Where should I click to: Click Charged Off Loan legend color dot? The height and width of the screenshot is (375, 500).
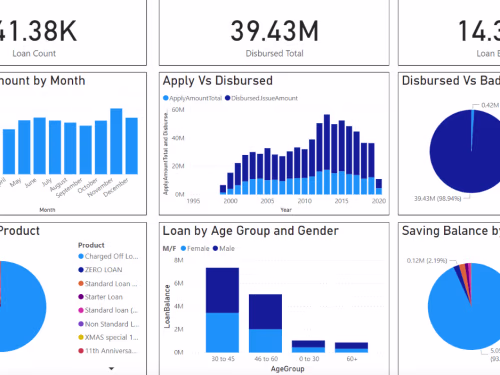pos(81,256)
